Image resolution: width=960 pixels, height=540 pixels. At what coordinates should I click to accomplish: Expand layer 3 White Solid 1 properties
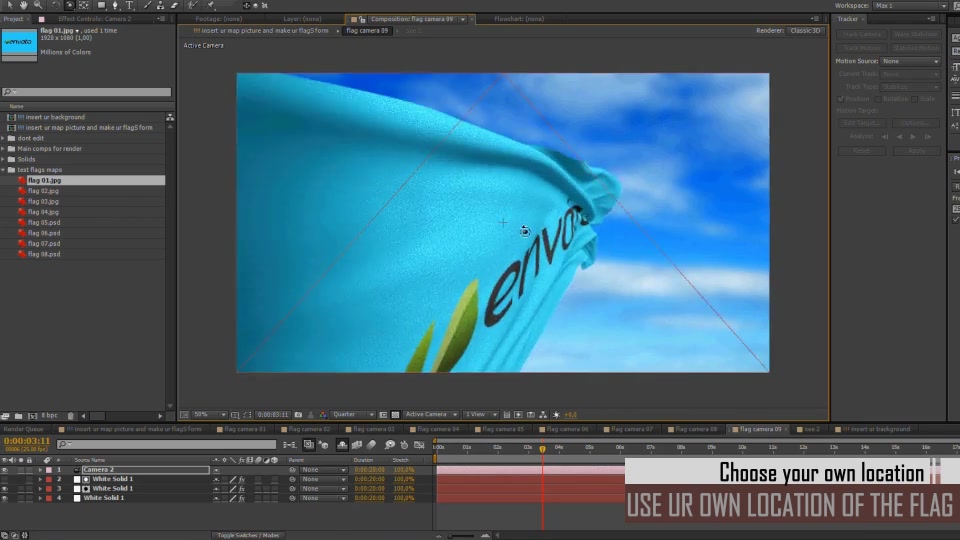(x=40, y=489)
